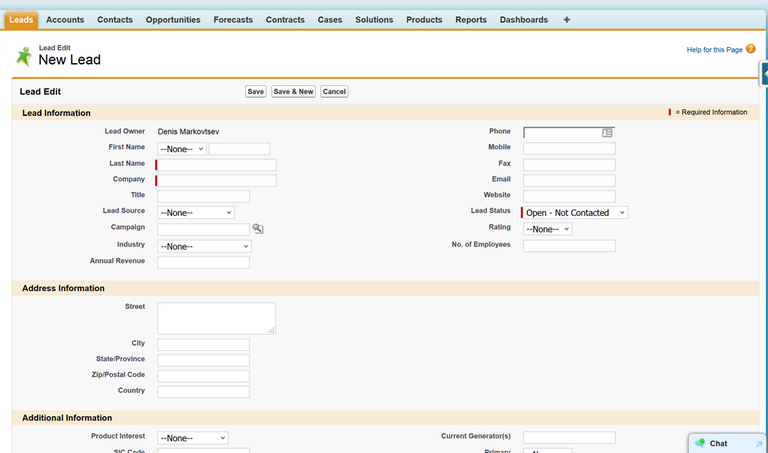768x453 pixels.
Task: Switch to the Leads tab
Action: 21,20
